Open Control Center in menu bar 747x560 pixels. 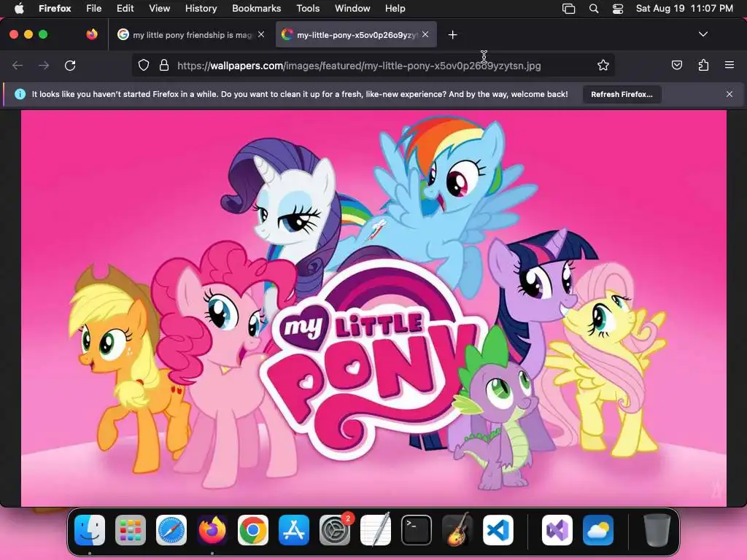618,9
